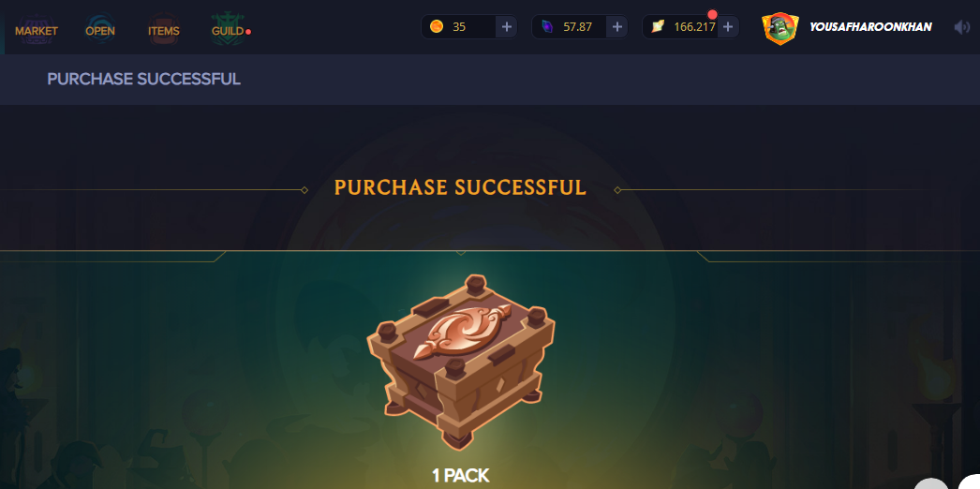Viewport: 980px width, 489px height.
Task: Click the red notification dot above SPS
Action: click(712, 14)
